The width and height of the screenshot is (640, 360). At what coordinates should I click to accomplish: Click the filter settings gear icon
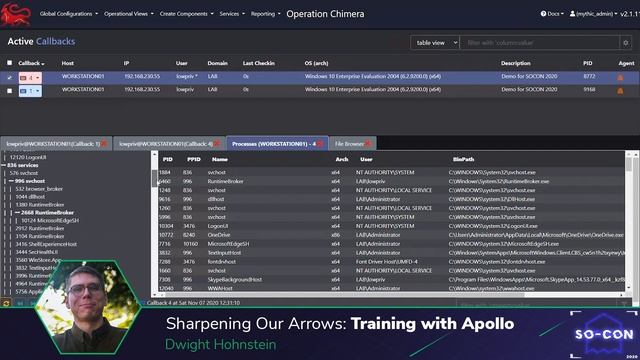[x=625, y=42]
